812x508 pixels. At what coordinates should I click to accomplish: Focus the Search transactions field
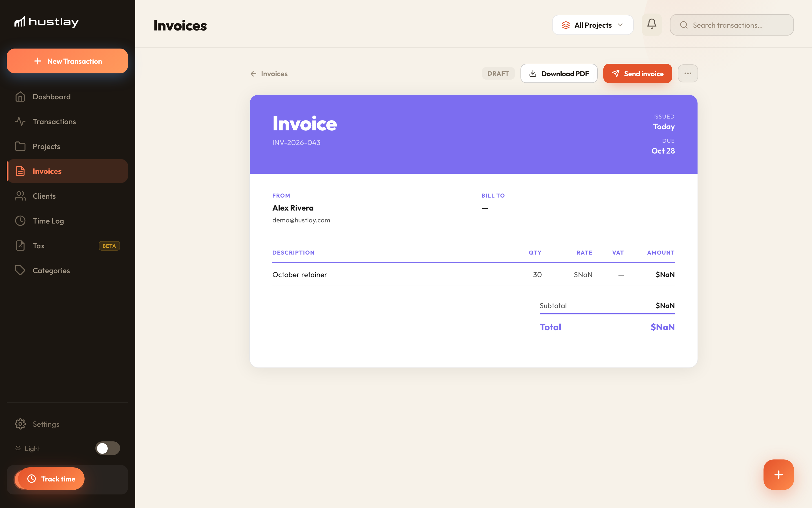click(x=731, y=25)
